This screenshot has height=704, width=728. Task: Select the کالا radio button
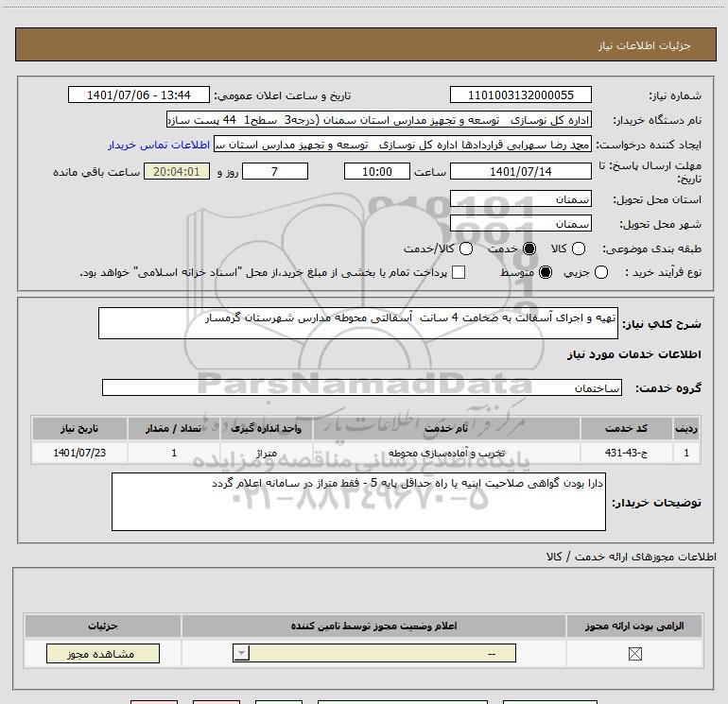(x=578, y=249)
